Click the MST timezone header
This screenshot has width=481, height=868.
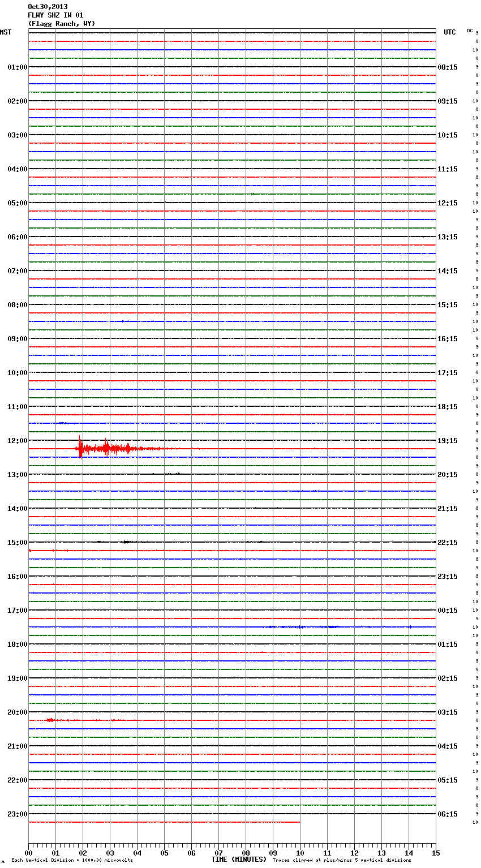[6, 32]
